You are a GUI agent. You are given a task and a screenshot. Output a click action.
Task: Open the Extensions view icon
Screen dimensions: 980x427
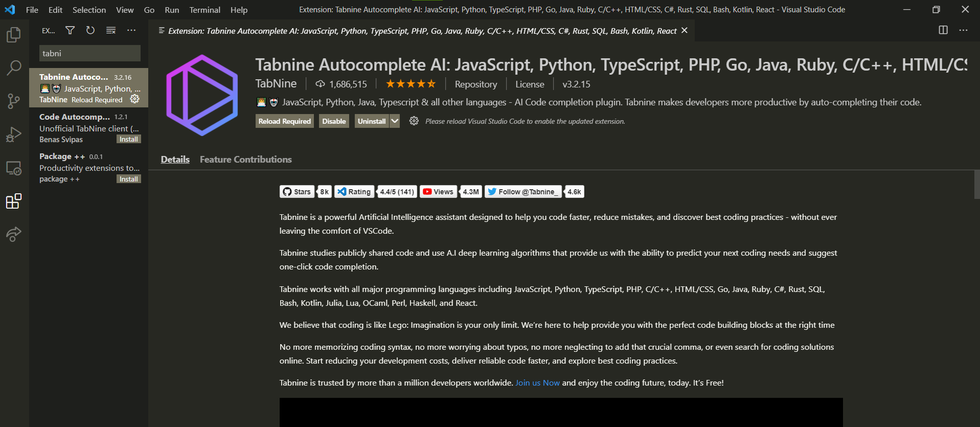(x=14, y=201)
